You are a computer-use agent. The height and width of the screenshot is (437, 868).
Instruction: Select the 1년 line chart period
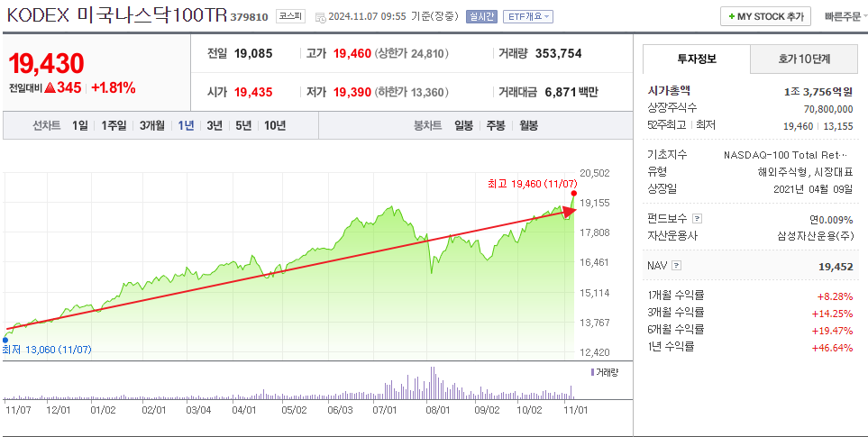click(x=186, y=125)
